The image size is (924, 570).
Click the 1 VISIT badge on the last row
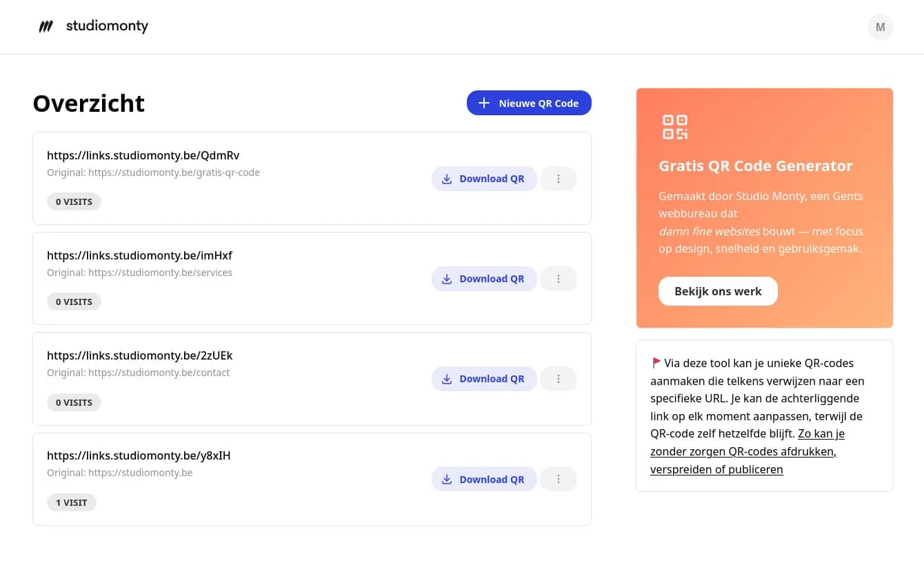point(71,502)
